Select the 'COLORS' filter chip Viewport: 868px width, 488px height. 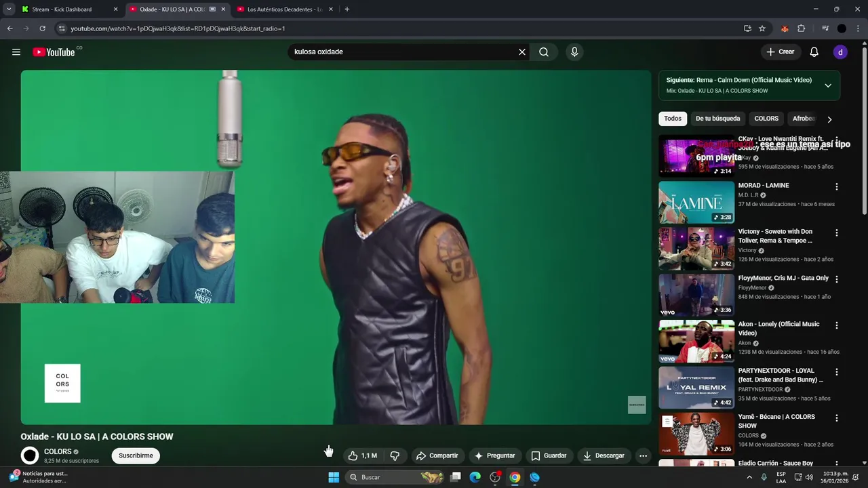tap(766, 119)
